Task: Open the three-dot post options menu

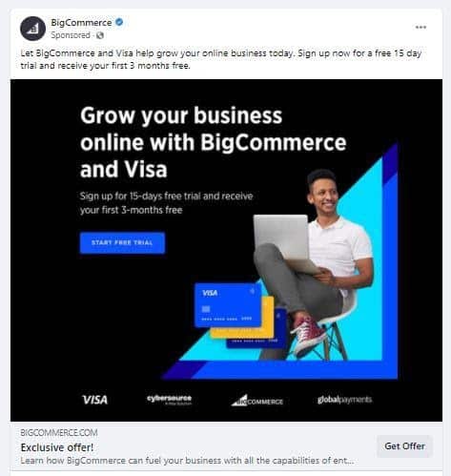Action: [x=420, y=28]
